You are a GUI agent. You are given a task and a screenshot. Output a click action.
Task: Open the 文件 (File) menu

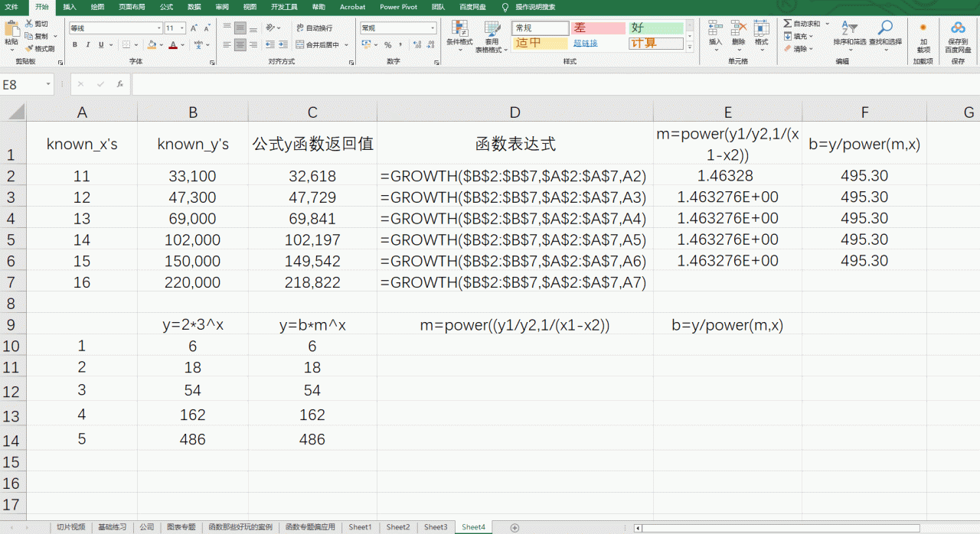(11, 6)
